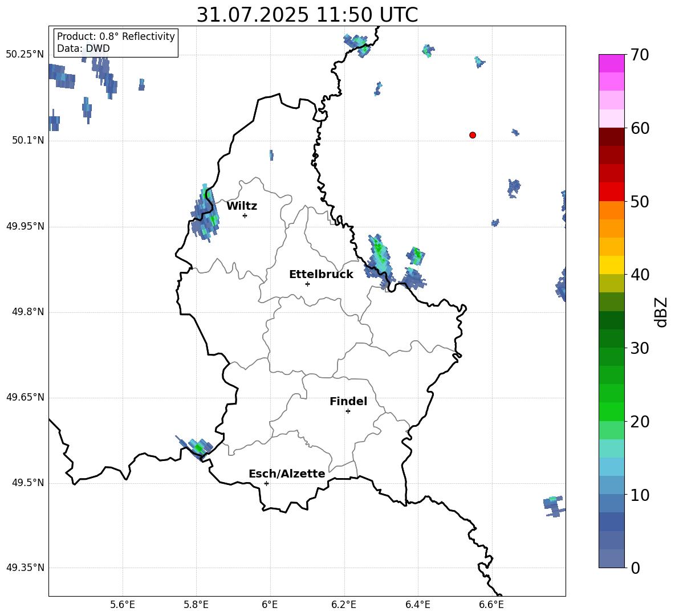The height and width of the screenshot is (616, 675).
Task: Click the 5.6°E longitude label
Action: [x=123, y=605]
